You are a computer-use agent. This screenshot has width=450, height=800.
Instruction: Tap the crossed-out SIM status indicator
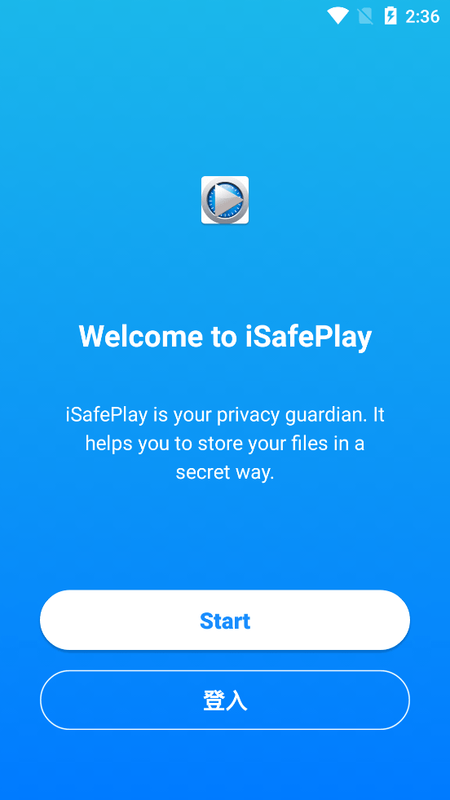pyautogui.click(x=365, y=16)
